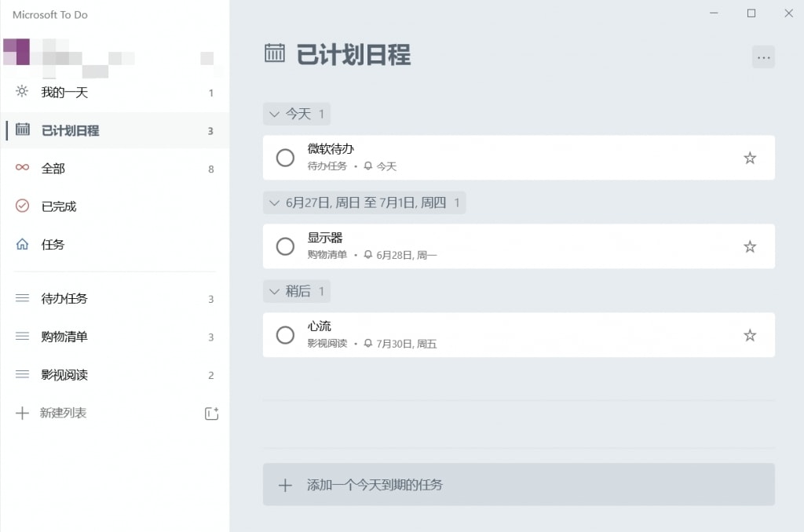804x532 pixels.
Task: Mark the 心流 task as completed
Action: click(x=285, y=335)
